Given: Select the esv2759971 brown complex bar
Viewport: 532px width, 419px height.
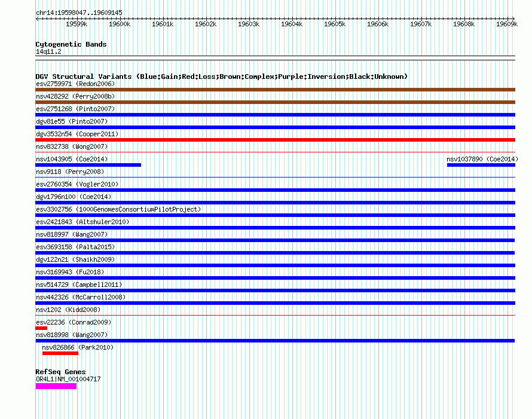Looking at the screenshot, I should pyautogui.click(x=275, y=90).
